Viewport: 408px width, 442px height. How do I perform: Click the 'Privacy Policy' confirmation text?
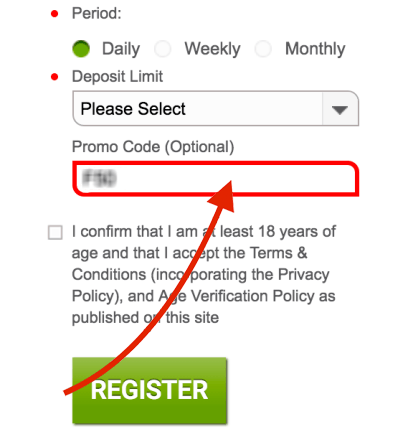(x=303, y=275)
